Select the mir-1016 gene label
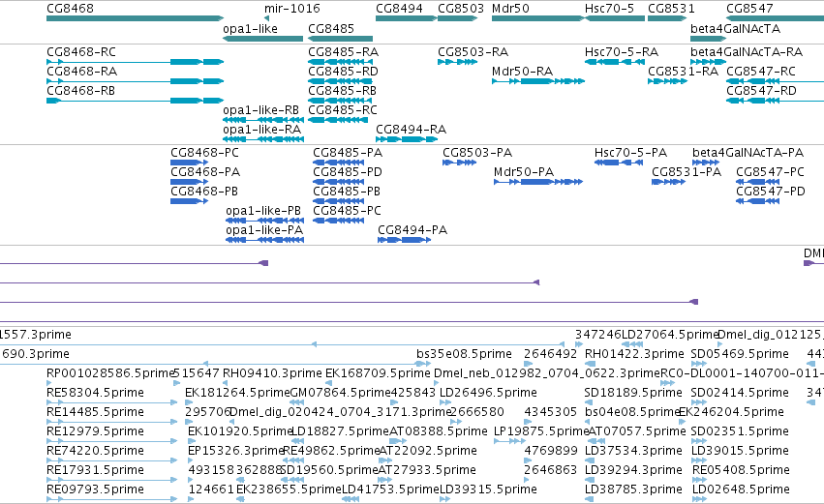 291,9
